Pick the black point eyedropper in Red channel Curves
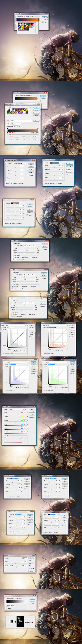Screen dimensions: 82x644 pyautogui.click(x=55, y=351)
